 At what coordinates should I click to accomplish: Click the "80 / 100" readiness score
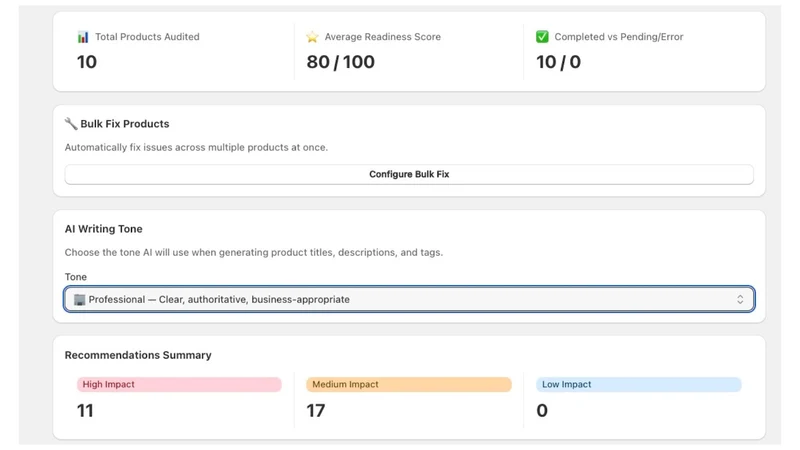pos(340,62)
